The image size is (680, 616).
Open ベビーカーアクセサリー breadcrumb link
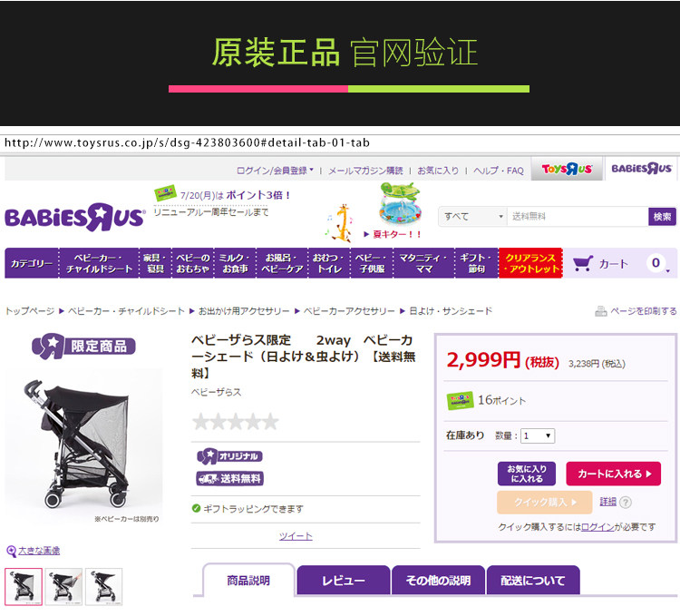click(349, 310)
